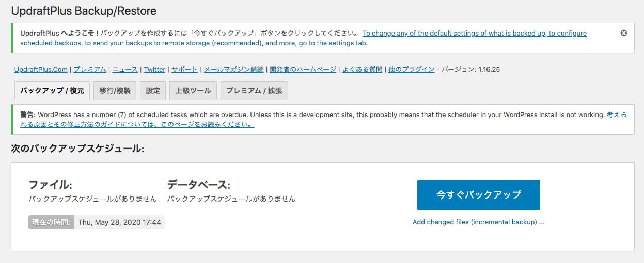Open the プレミアム / 拡張 tab
The width and height of the screenshot is (644, 263).
(x=254, y=90)
